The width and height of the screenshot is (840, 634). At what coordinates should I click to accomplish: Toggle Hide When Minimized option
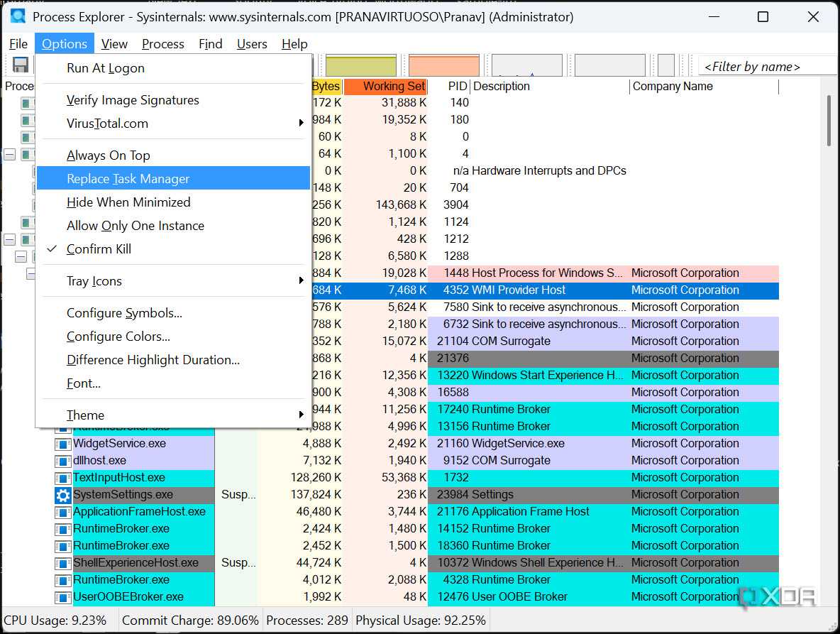coord(173,202)
